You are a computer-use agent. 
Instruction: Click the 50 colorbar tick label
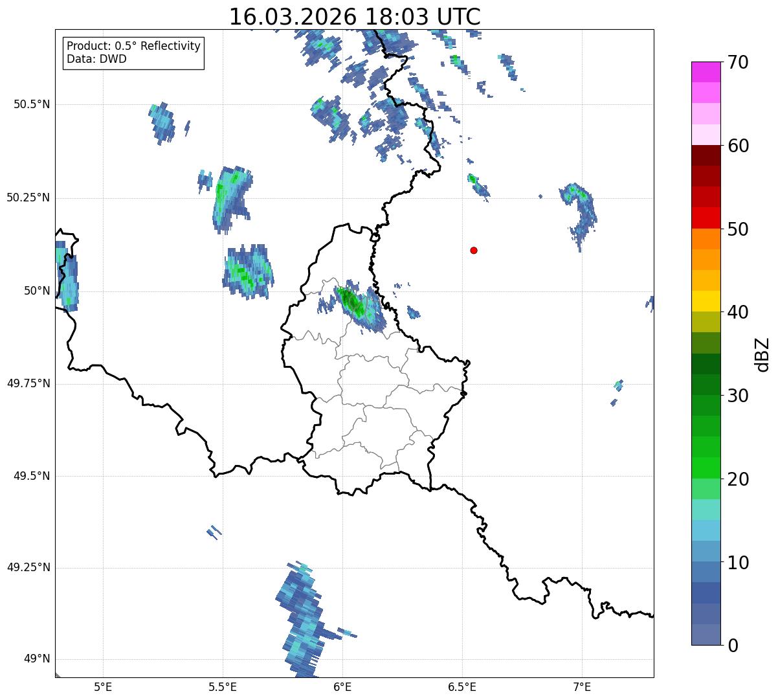pos(738,229)
